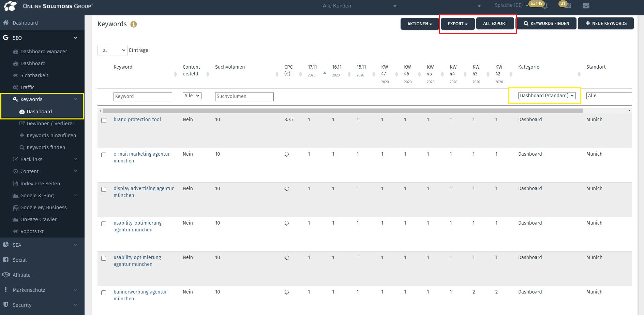Open the EXPORT dropdown button
The width and height of the screenshot is (644, 315).
coord(458,24)
